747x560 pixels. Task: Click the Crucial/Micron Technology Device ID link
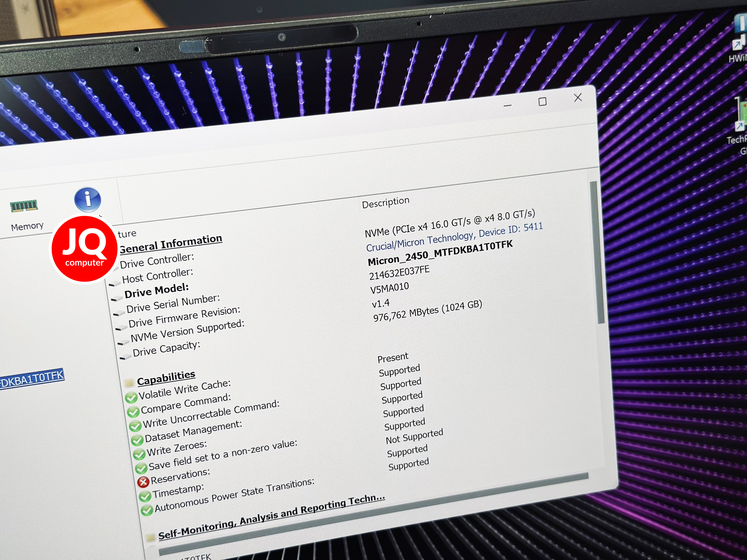coord(455,237)
